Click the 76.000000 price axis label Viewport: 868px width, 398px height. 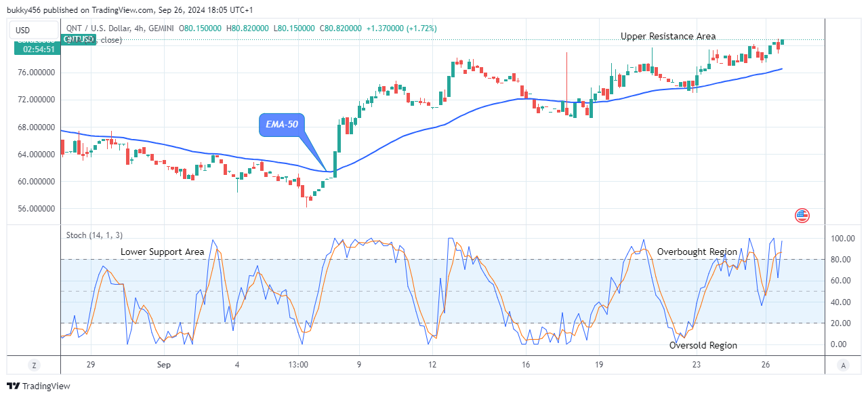(37, 73)
